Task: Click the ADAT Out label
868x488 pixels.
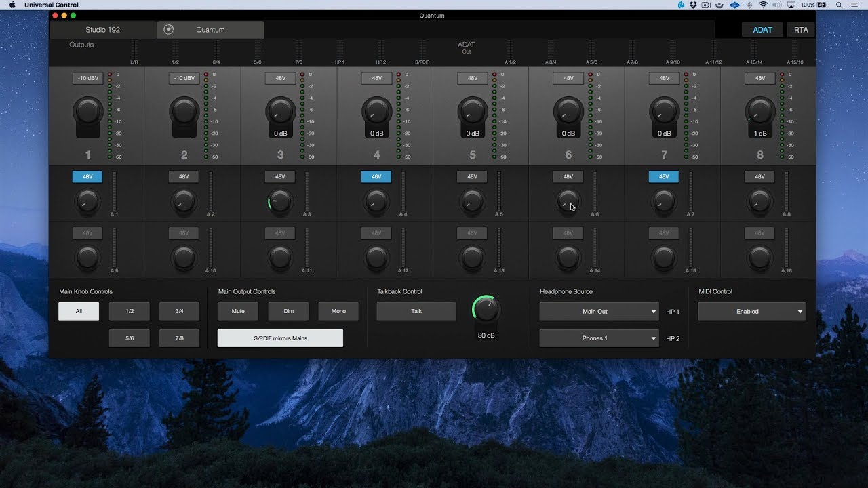Action: click(x=467, y=47)
